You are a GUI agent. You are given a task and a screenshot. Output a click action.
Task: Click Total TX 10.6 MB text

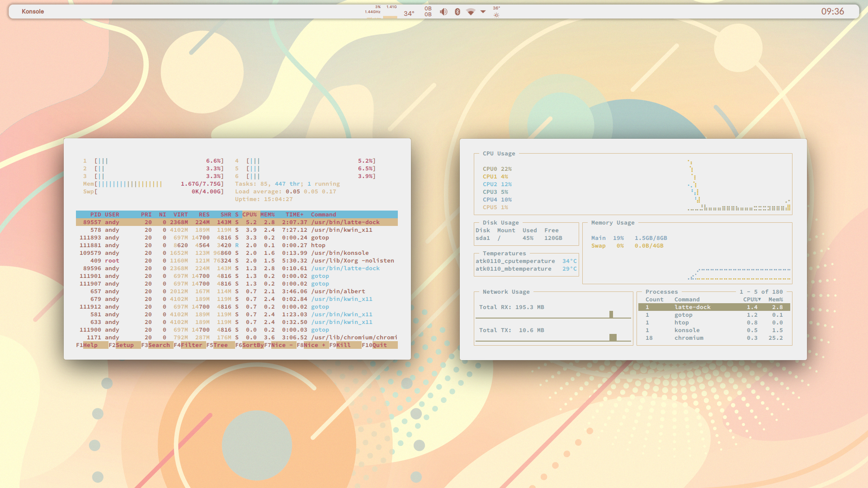point(512,330)
